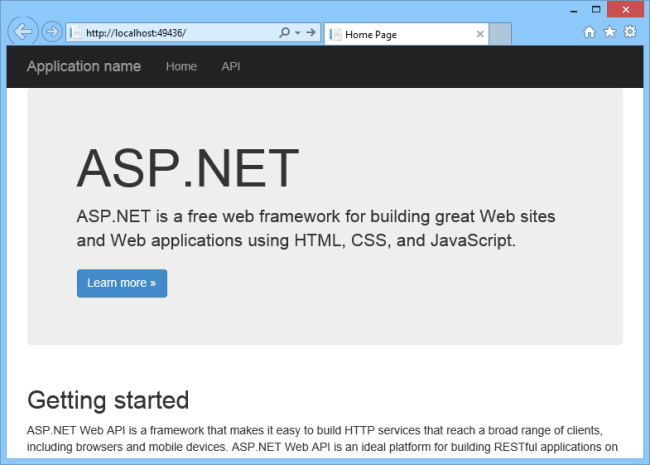This screenshot has height=465, width=650.
Task: Click the paragraph starting "ASP.NET Web API is a framework"
Action: [322, 438]
